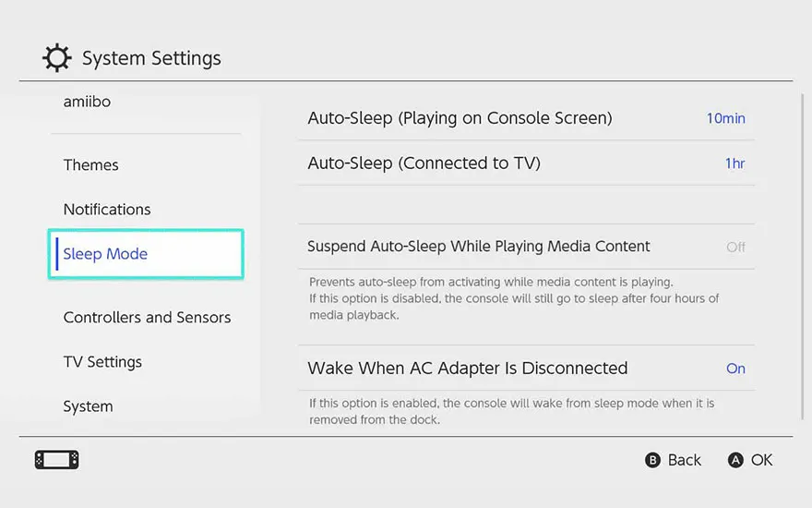Click the console controller icon
The width and height of the screenshot is (812, 508).
[x=56, y=460]
